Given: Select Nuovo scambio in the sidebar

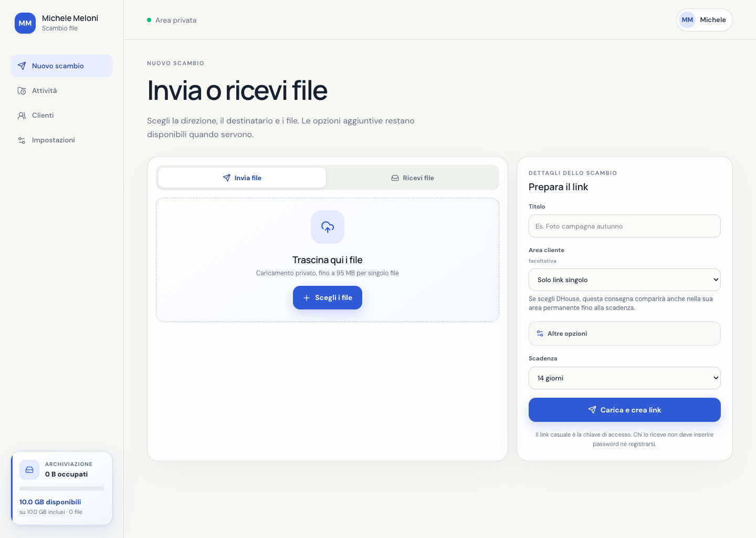Looking at the screenshot, I should click(x=61, y=66).
